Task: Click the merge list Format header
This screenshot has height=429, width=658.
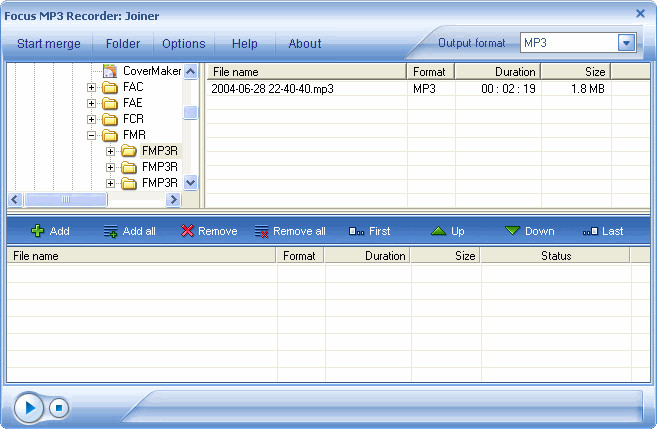Action: pos(300,256)
